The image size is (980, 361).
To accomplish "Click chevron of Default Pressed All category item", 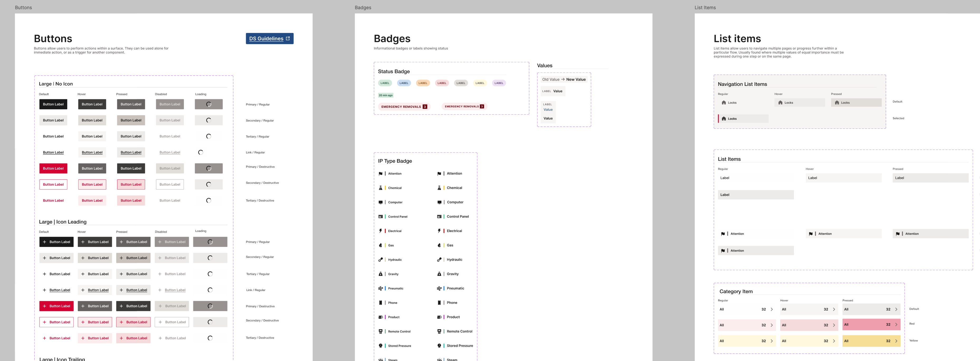I will (896, 309).
